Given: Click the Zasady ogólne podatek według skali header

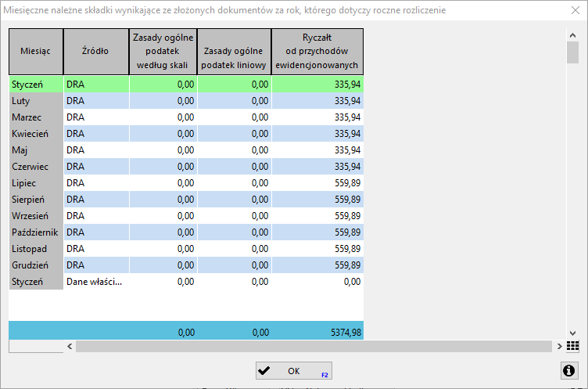Looking at the screenshot, I should [163, 52].
